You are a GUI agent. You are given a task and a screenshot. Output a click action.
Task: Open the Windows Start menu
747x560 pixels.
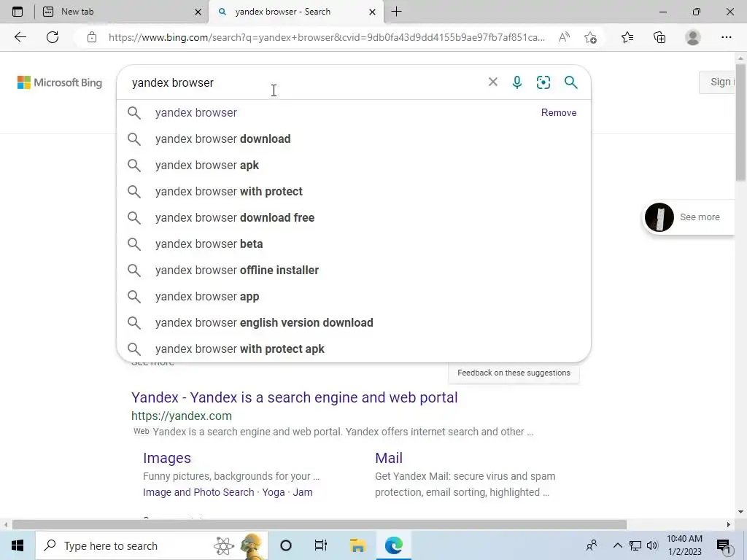(18, 545)
